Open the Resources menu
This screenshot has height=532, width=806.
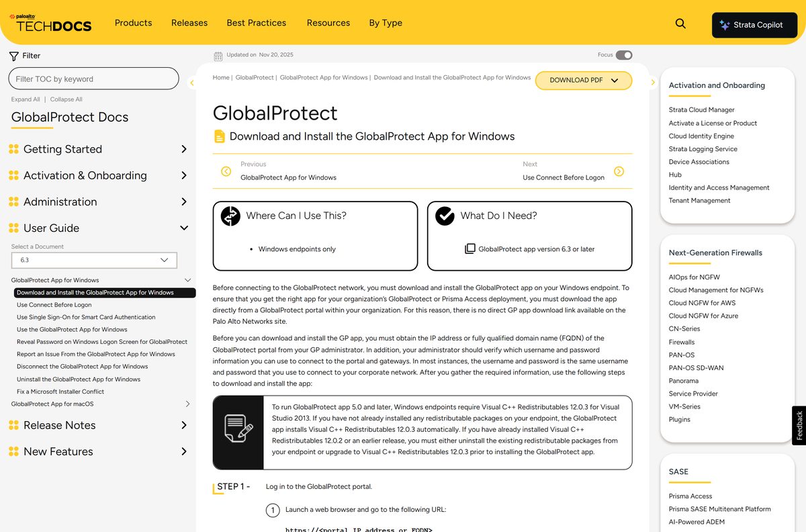pyautogui.click(x=328, y=23)
